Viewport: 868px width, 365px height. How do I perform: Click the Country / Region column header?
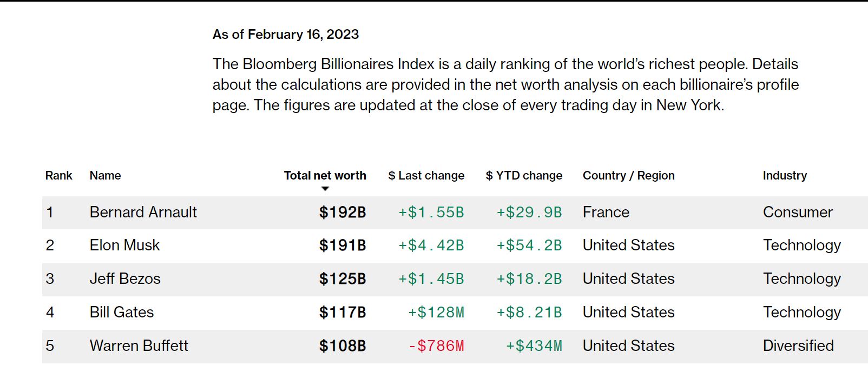(628, 175)
